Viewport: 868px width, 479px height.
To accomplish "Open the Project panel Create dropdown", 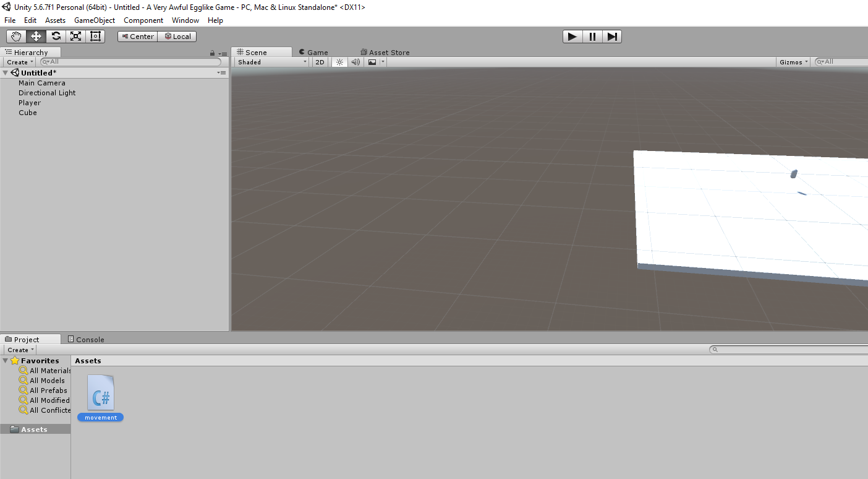I will point(20,350).
